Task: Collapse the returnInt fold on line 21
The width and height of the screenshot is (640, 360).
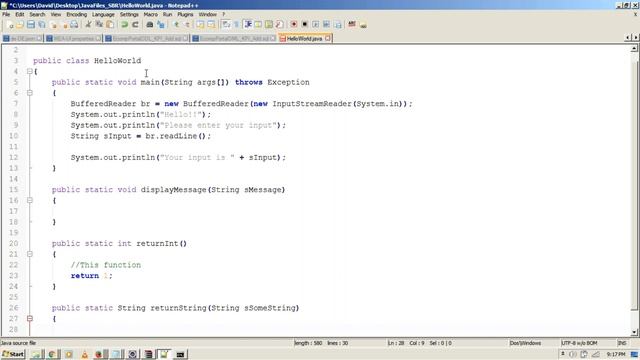Action: point(30,254)
